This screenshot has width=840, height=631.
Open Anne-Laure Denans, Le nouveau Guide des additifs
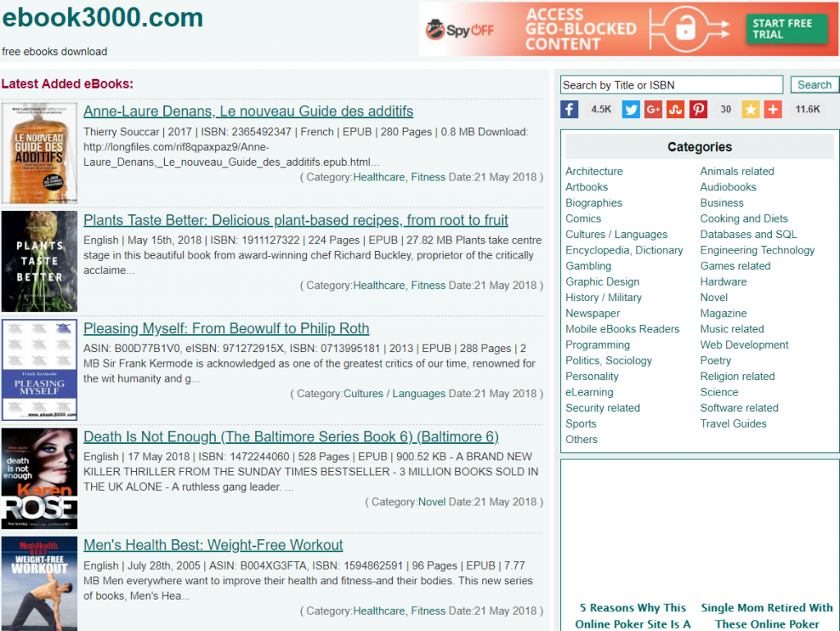coord(248,111)
